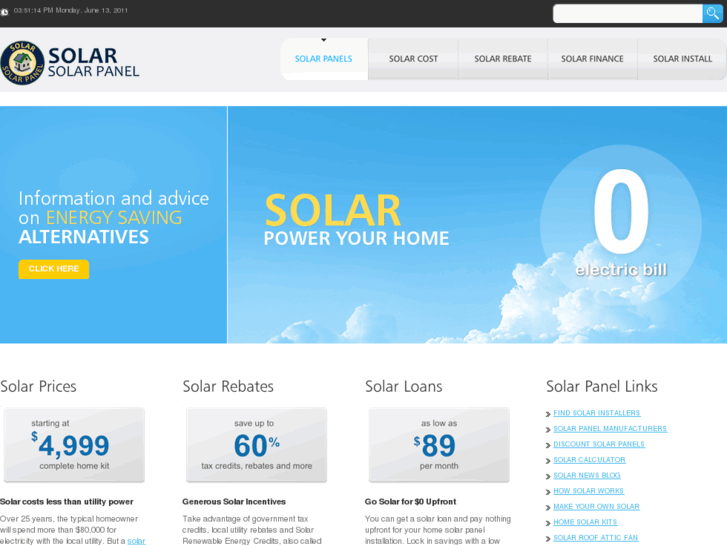The image size is (727, 545).
Task: Go to the Solar Rebate tab
Action: coord(503,59)
